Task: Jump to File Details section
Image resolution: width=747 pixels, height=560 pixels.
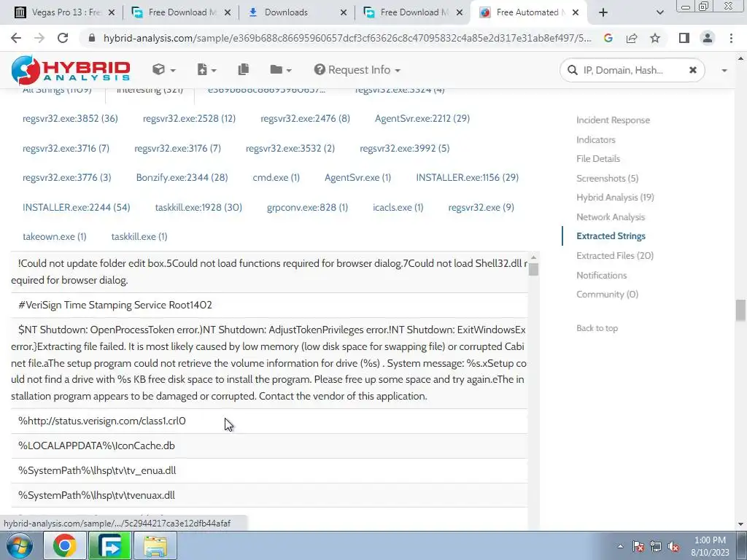Action: [598, 158]
